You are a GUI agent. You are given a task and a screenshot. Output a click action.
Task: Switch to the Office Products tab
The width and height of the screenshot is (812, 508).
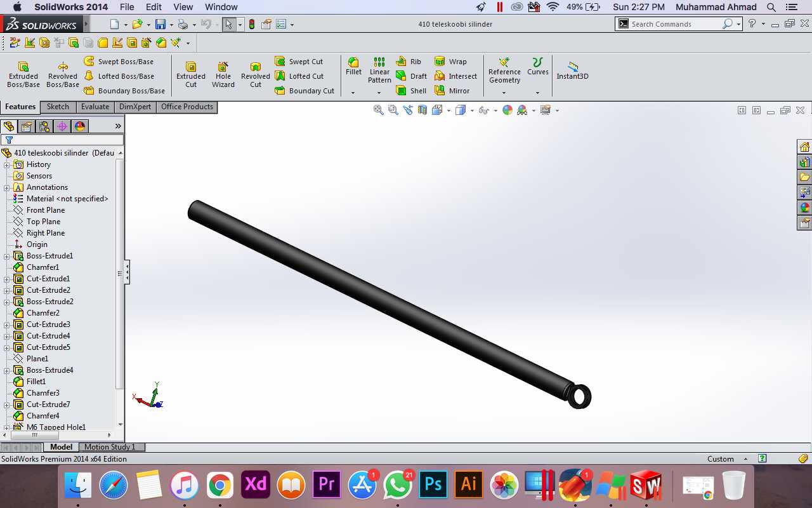tap(187, 107)
